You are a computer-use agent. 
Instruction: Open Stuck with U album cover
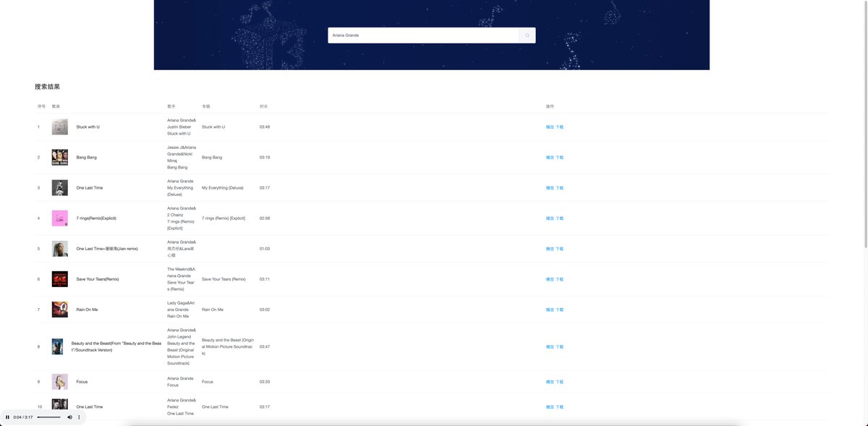coord(60,127)
